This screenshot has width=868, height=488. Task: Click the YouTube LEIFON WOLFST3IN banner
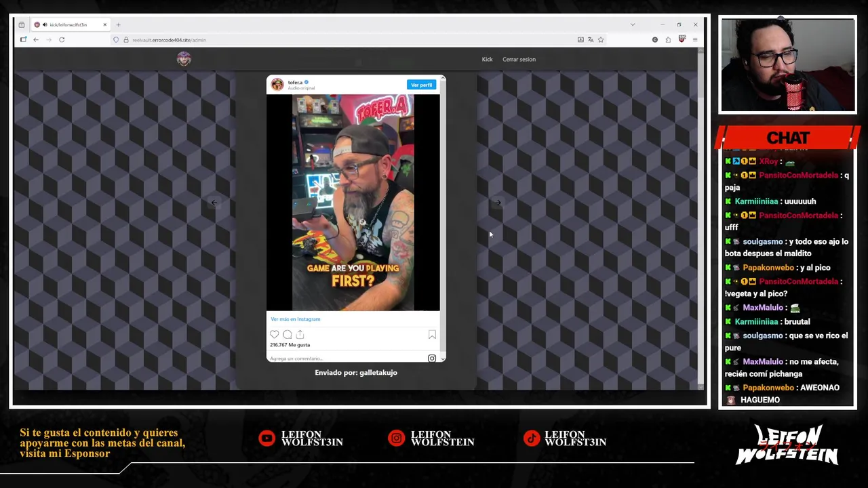(x=301, y=439)
